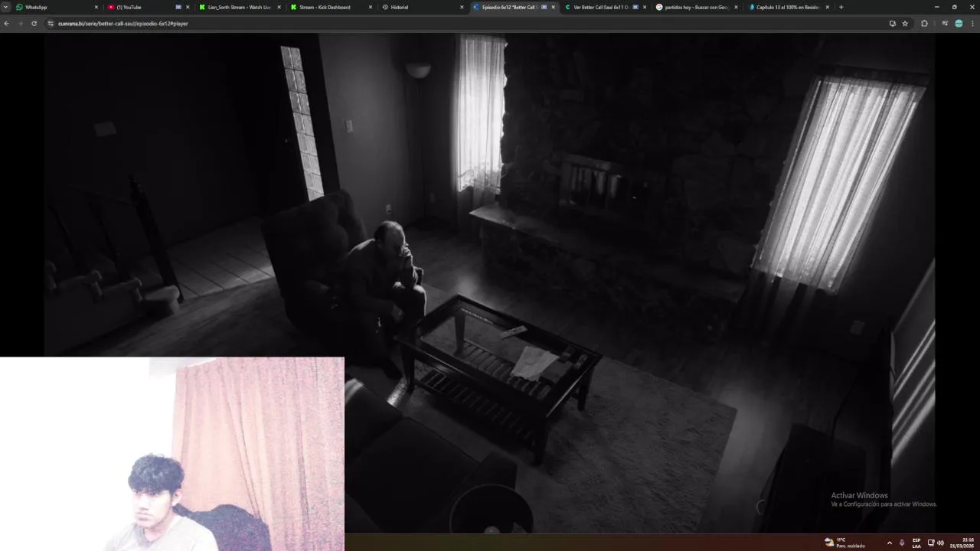
Task: Show hidden system tray icons
Action: tap(889, 543)
